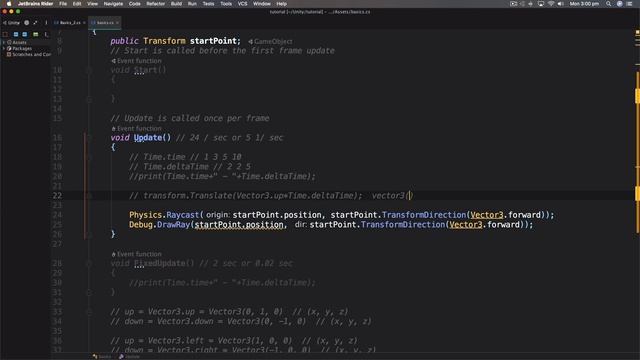The width and height of the screenshot is (640, 360).
Task: Open Notification Center list icon
Action: click(x=629, y=4)
